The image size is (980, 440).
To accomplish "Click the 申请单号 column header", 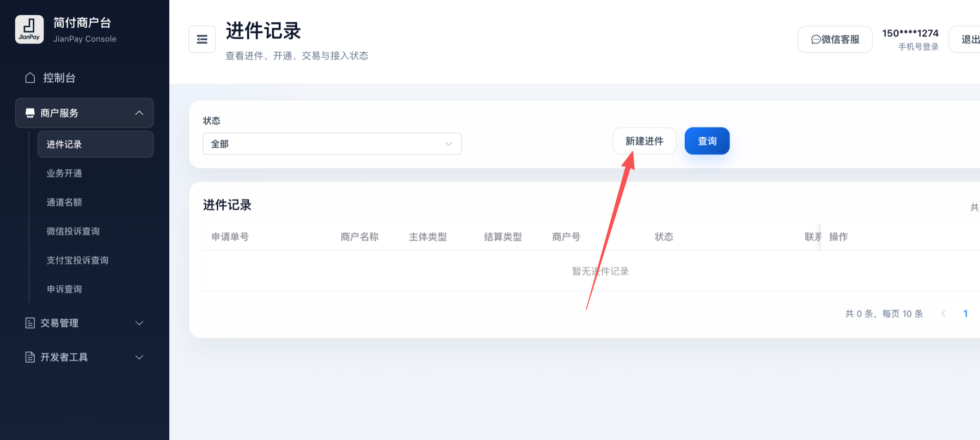I will click(x=230, y=237).
